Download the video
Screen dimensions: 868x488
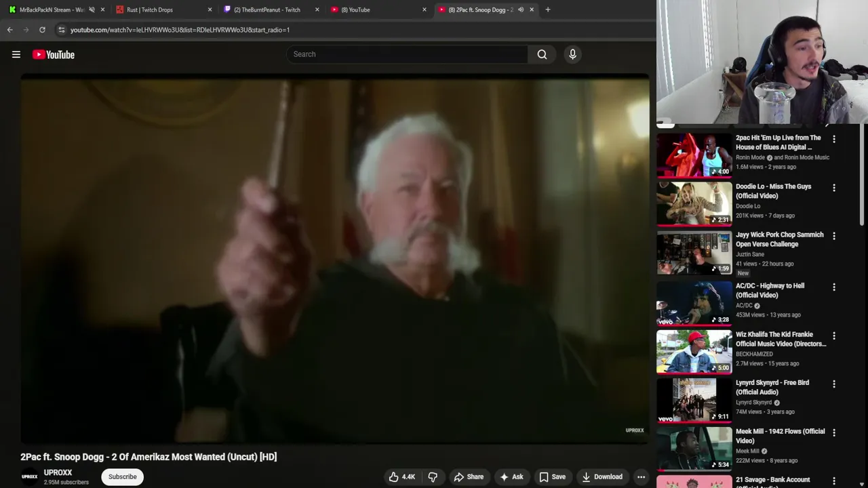coord(602,476)
